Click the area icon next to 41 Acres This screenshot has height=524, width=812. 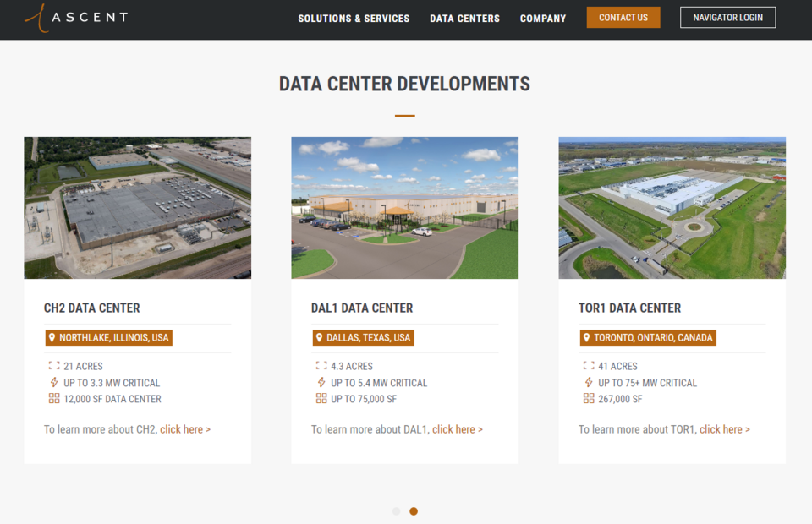(x=589, y=366)
